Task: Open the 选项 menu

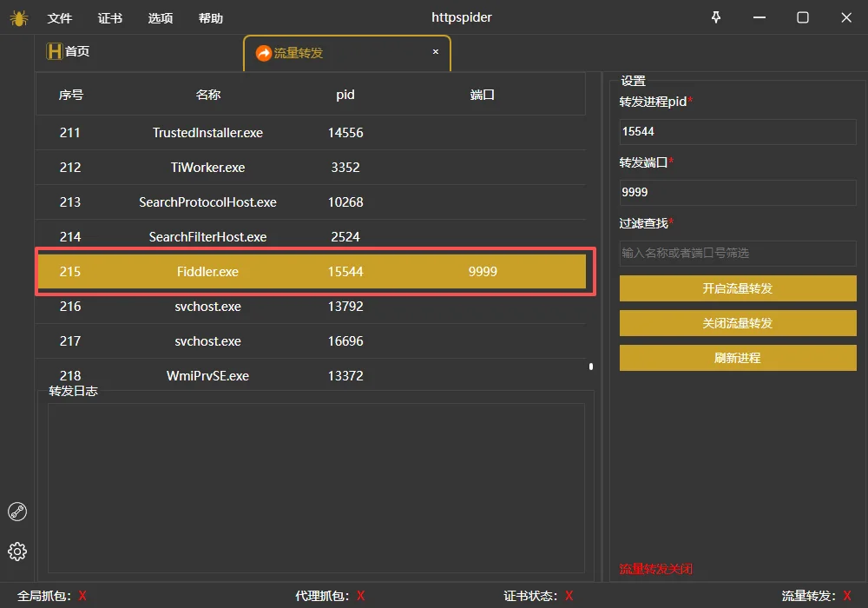Action: 161,18
